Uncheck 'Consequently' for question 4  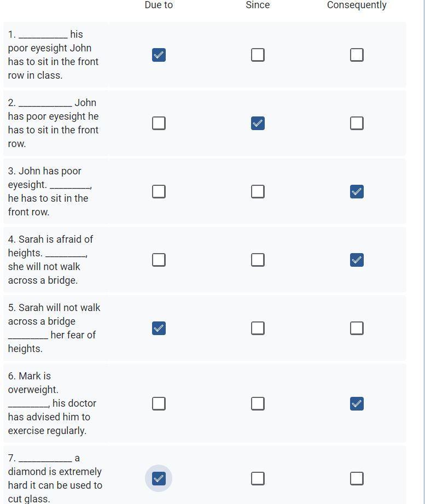pos(357,260)
